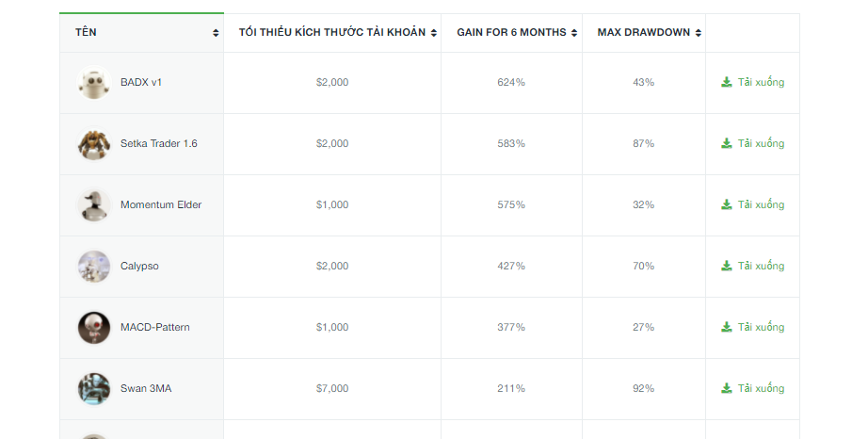Sort by Tối thiểu kích thước tài khoản arrows
The height and width of the screenshot is (439, 868).
(x=433, y=33)
